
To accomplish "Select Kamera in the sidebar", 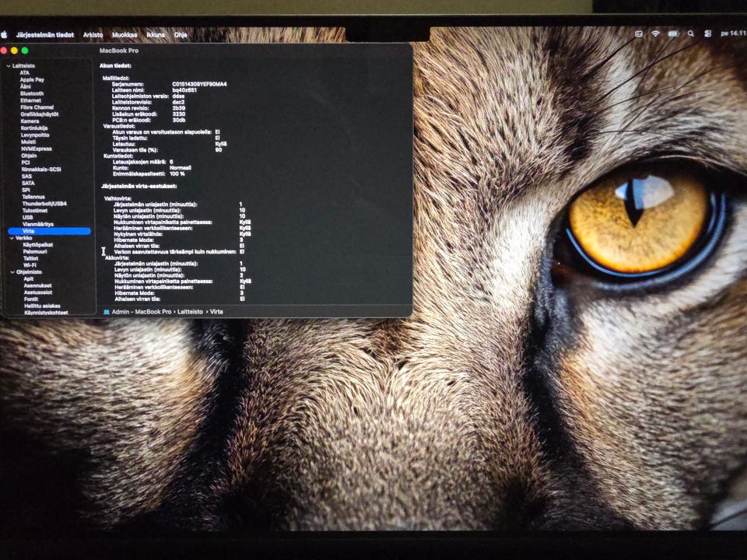I will tap(30, 121).
